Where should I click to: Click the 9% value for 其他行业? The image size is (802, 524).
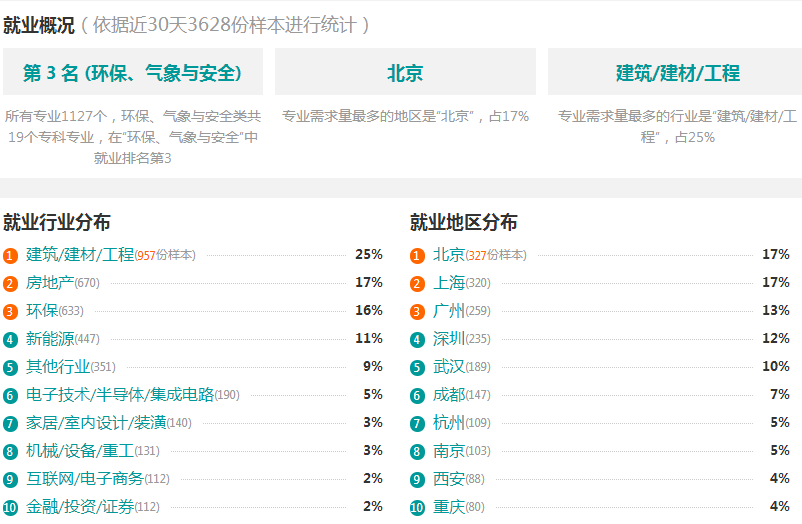[373, 366]
